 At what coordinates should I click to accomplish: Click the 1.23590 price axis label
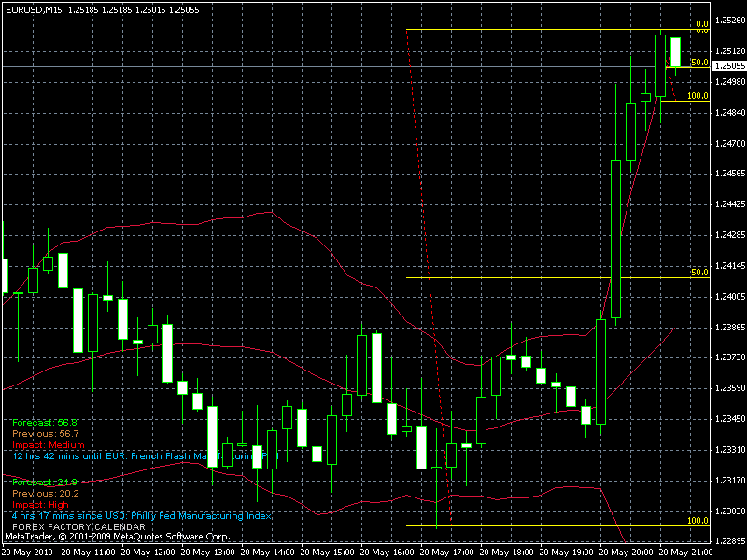pos(730,388)
